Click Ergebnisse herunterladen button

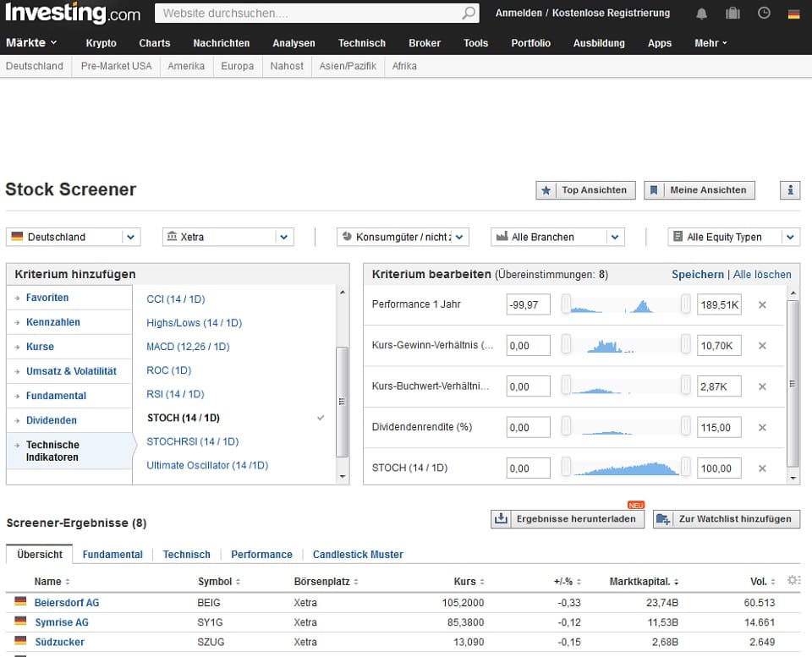(567, 519)
